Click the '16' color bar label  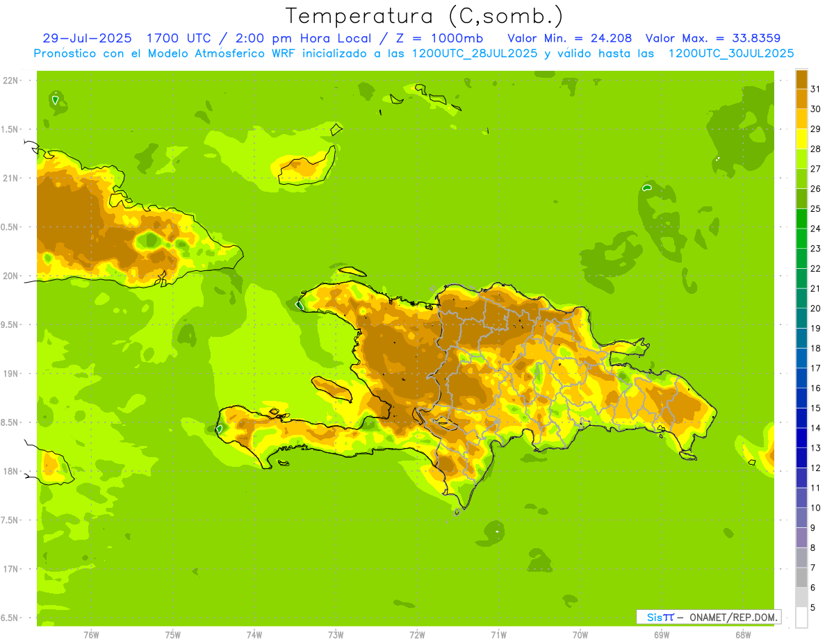point(815,388)
